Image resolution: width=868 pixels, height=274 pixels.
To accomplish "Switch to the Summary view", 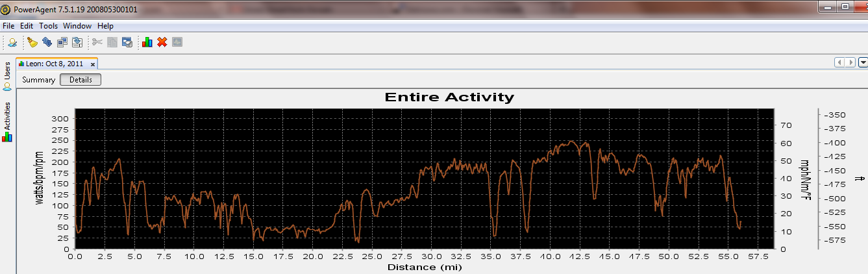I will tap(38, 80).
